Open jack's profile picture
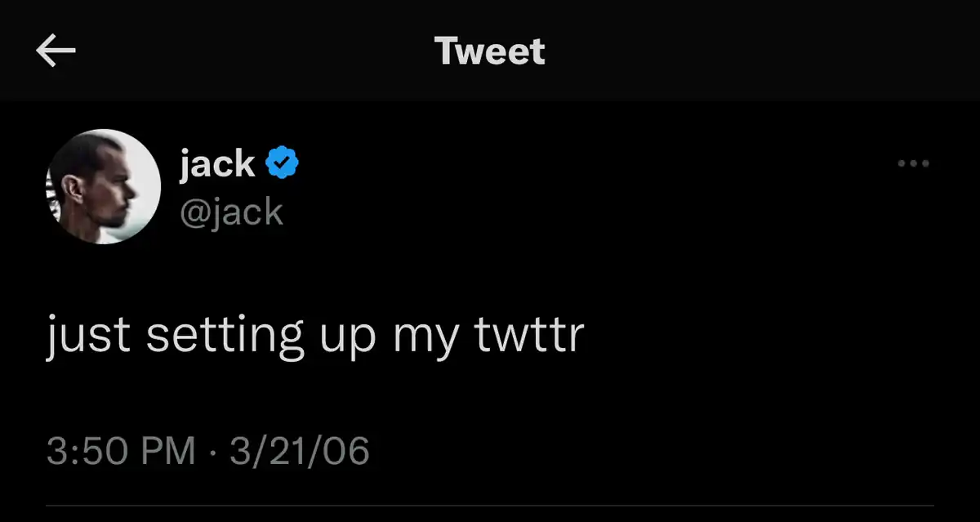This screenshot has width=980, height=522. [x=103, y=187]
